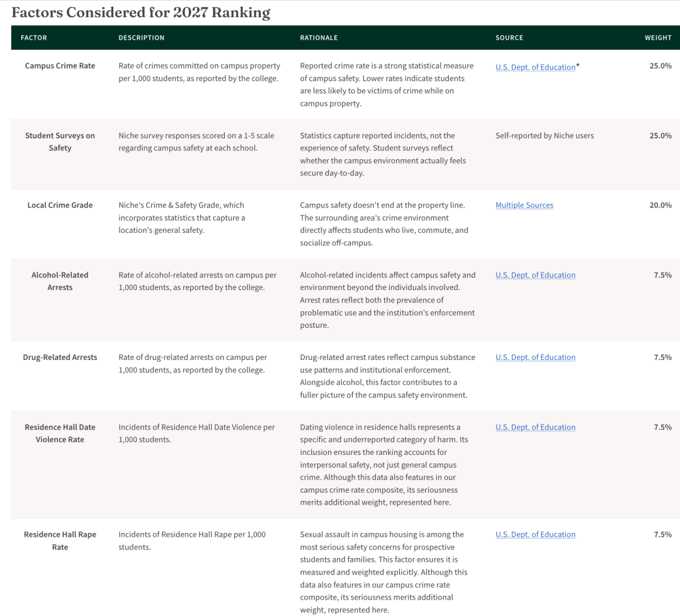
Task: Select the Local Crime Grade factor name
Action: click(60, 205)
